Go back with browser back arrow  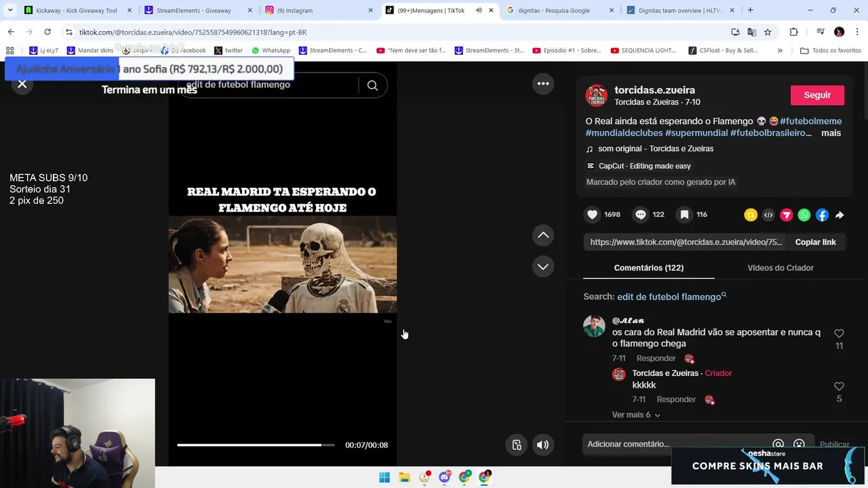(x=11, y=32)
